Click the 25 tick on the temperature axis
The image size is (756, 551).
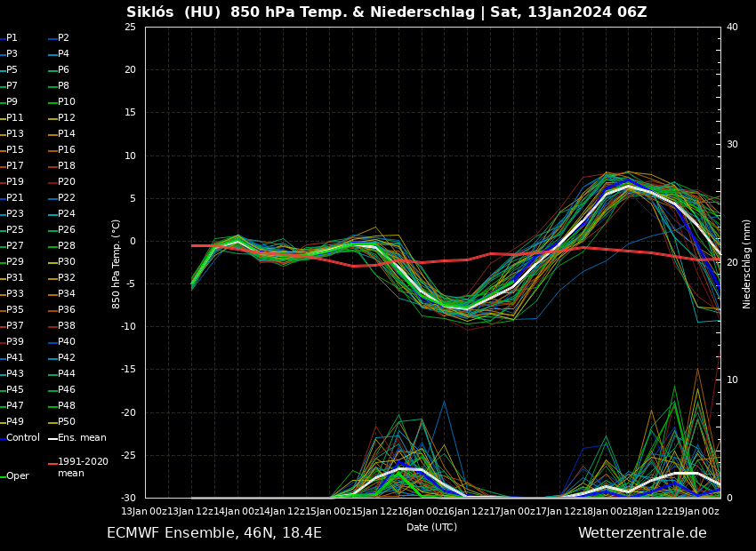130,28
